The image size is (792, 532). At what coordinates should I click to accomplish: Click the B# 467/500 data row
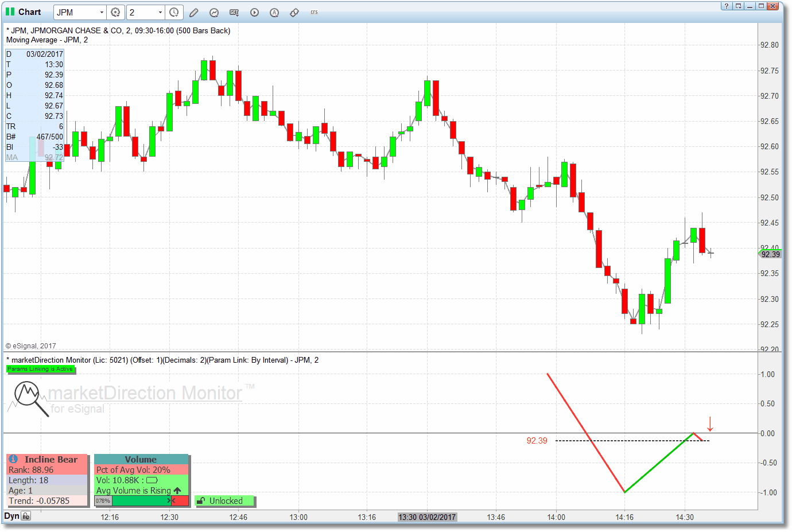tap(34, 137)
